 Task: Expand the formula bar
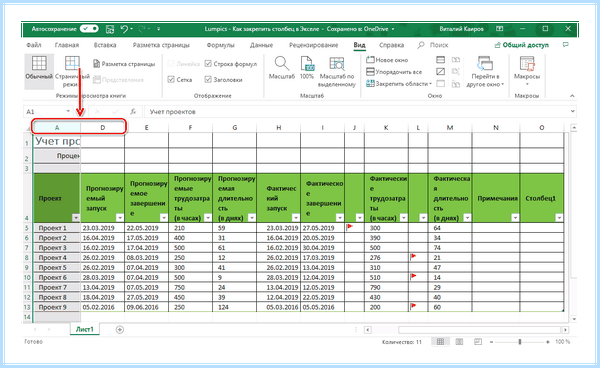573,112
